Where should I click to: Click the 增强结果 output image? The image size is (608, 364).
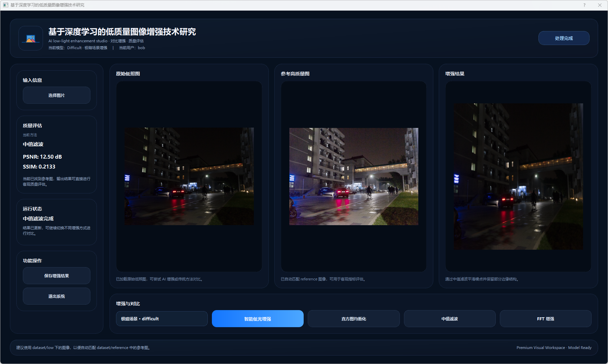point(518,176)
